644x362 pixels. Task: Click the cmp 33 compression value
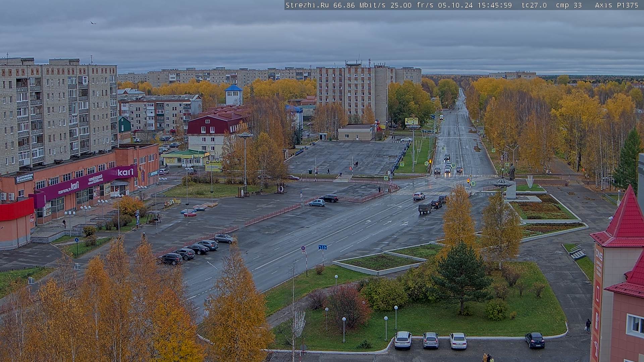[x=569, y=5]
